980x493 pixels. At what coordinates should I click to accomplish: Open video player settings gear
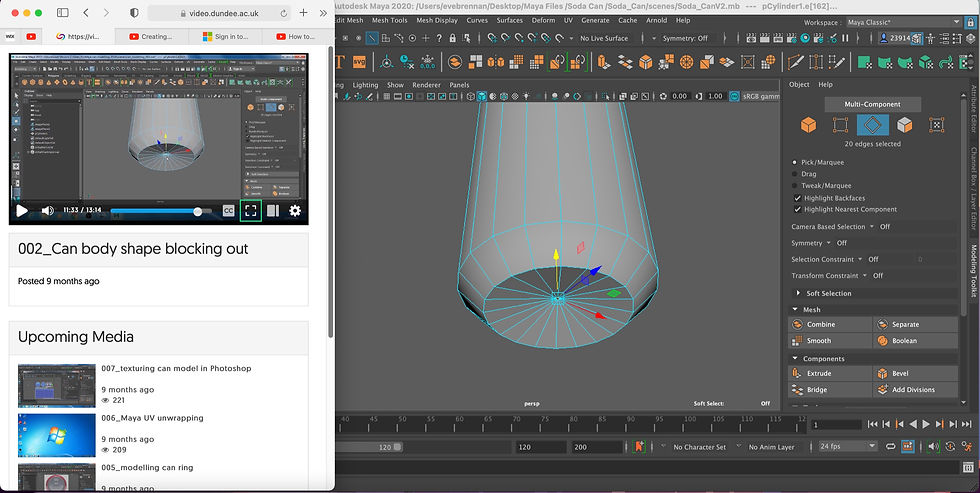(295, 211)
